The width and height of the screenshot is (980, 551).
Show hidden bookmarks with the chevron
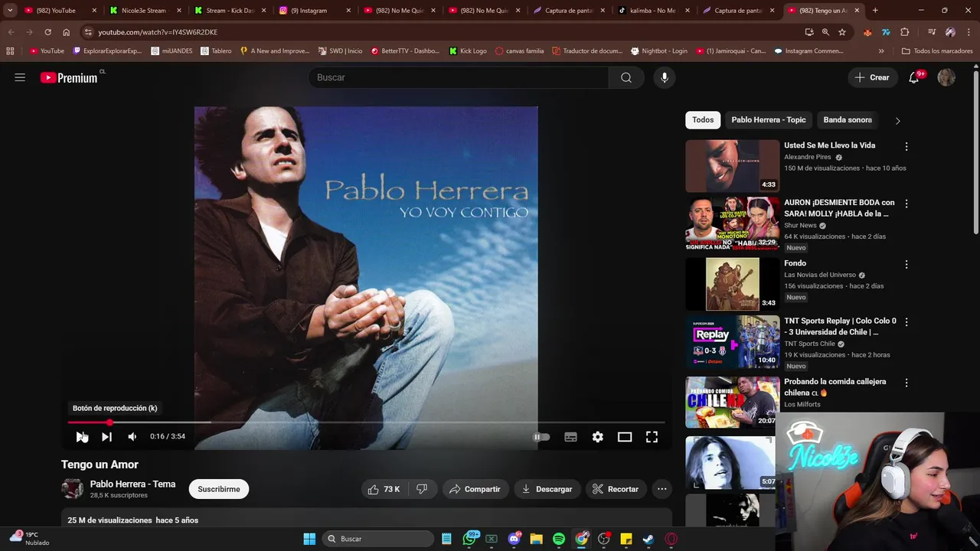[x=881, y=51]
